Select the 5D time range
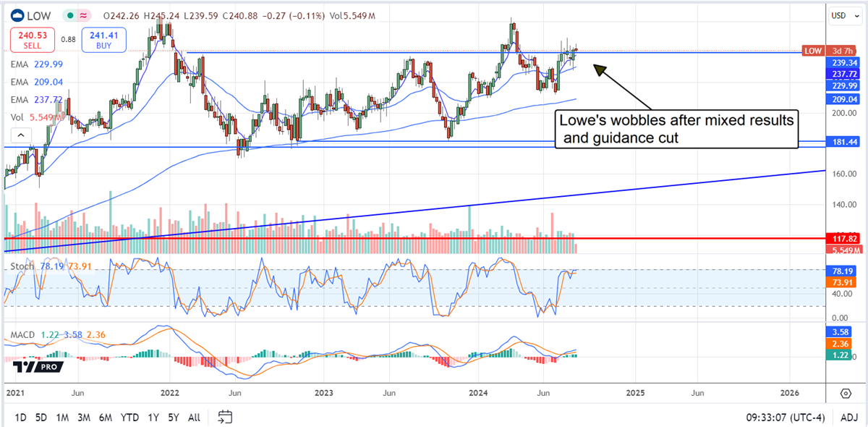The image size is (868, 427). [x=41, y=417]
